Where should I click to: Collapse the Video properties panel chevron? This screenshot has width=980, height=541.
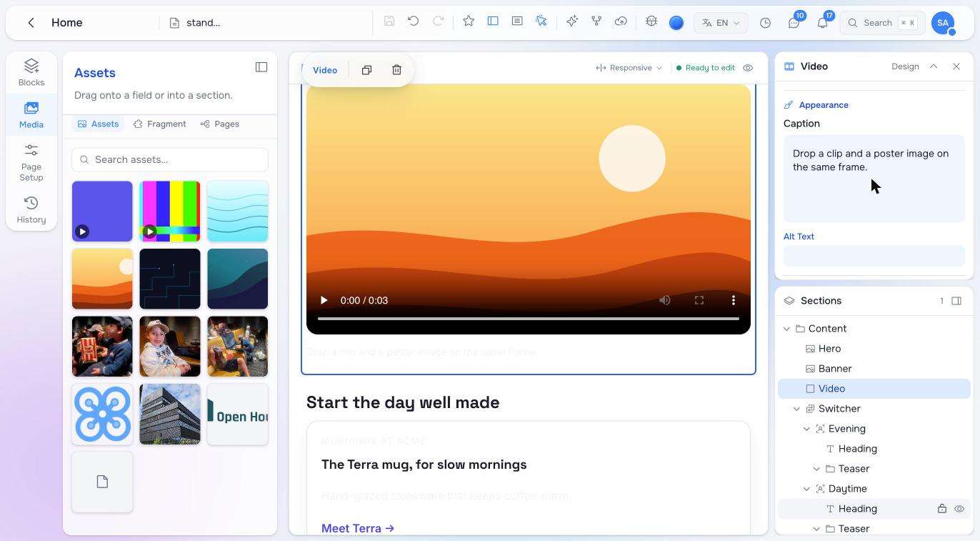coord(934,66)
